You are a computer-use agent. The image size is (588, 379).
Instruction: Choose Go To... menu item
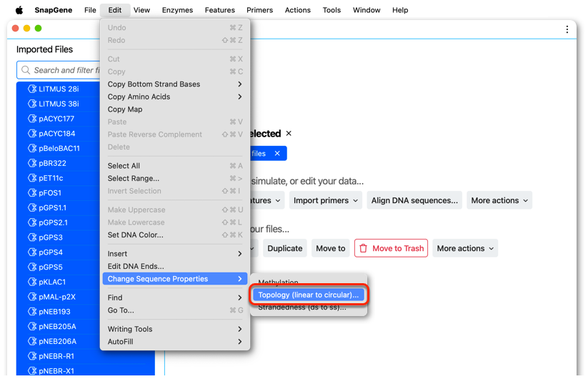175,310
